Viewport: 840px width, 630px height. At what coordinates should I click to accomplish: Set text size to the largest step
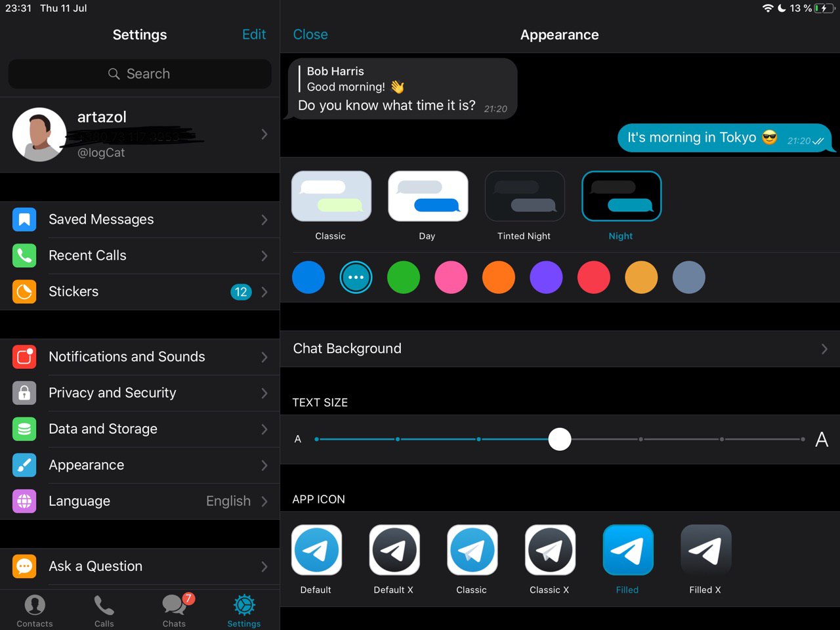(x=803, y=439)
